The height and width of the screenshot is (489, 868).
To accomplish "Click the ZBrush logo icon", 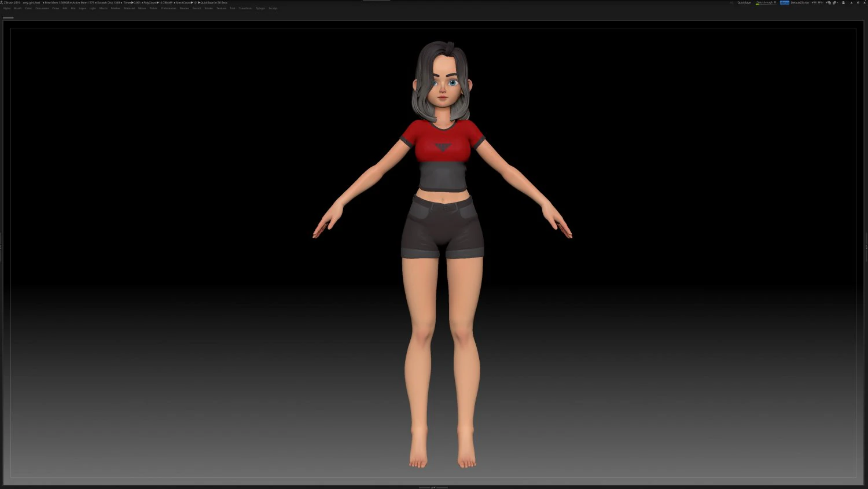I will pos(2,2).
